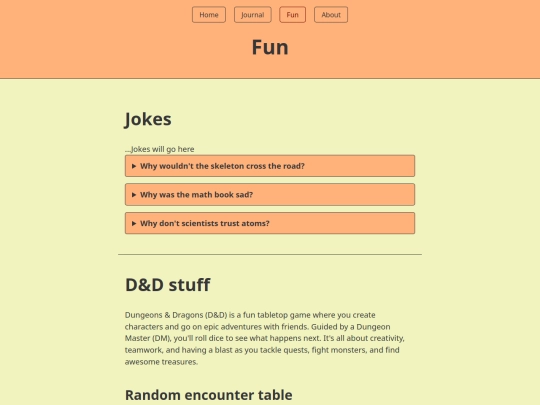Expand the atoms joke disclosure triangle
540x405 pixels.
pos(134,224)
